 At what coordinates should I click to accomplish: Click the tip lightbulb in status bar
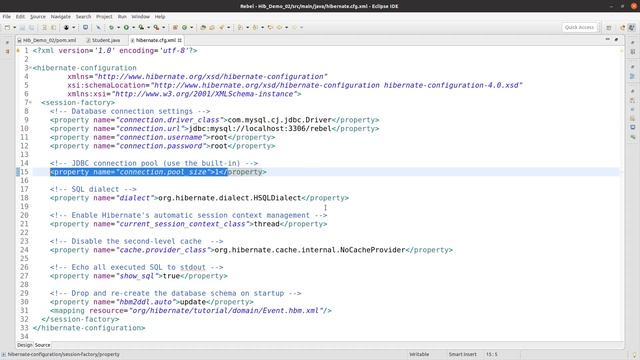point(634,355)
